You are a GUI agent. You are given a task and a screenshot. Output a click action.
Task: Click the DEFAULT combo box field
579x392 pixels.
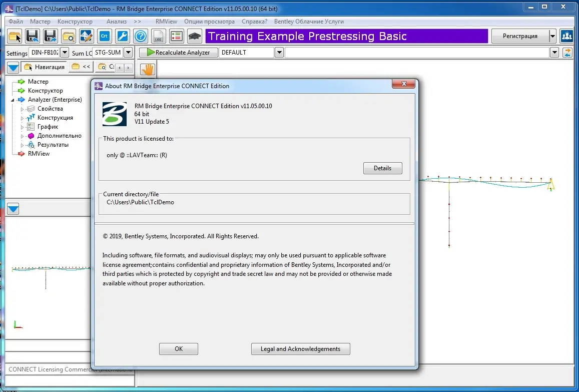tap(247, 53)
